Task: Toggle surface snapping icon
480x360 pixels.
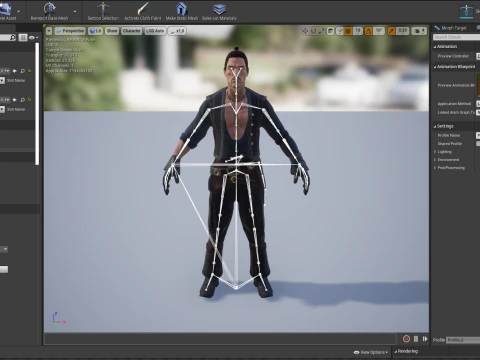Action: (340, 31)
